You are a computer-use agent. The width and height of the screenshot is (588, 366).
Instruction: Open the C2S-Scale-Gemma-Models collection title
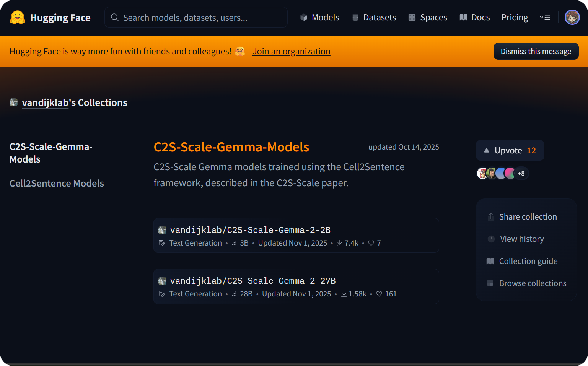click(231, 147)
